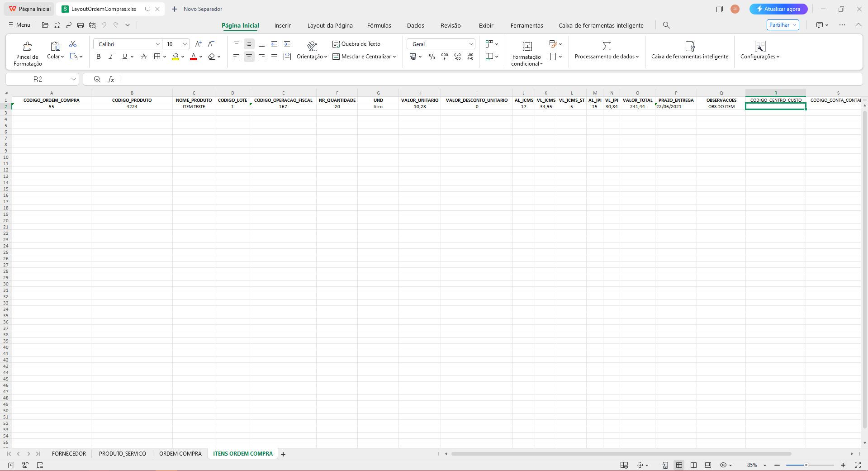Screen dimensions: 868x471
Task: Select normal view in status bar
Action: [679, 465]
